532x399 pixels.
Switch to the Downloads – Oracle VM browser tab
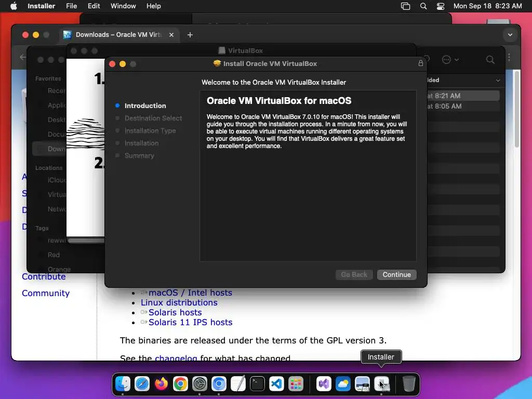[119, 35]
